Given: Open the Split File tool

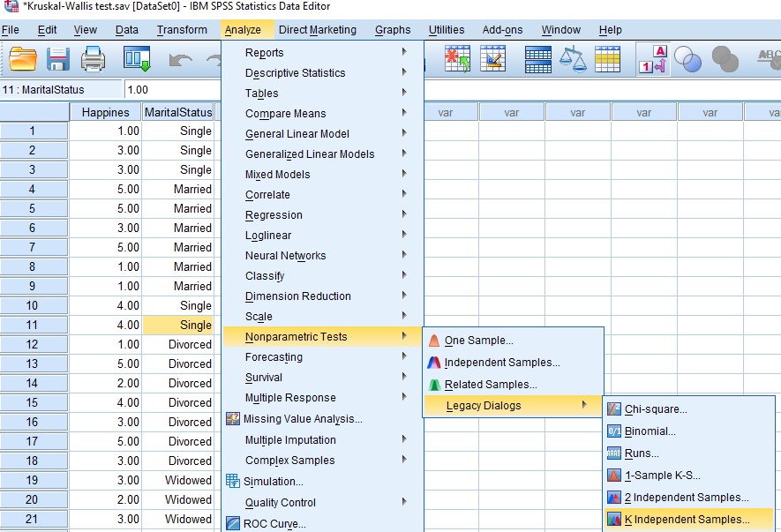Looking at the screenshot, I should click(x=537, y=60).
